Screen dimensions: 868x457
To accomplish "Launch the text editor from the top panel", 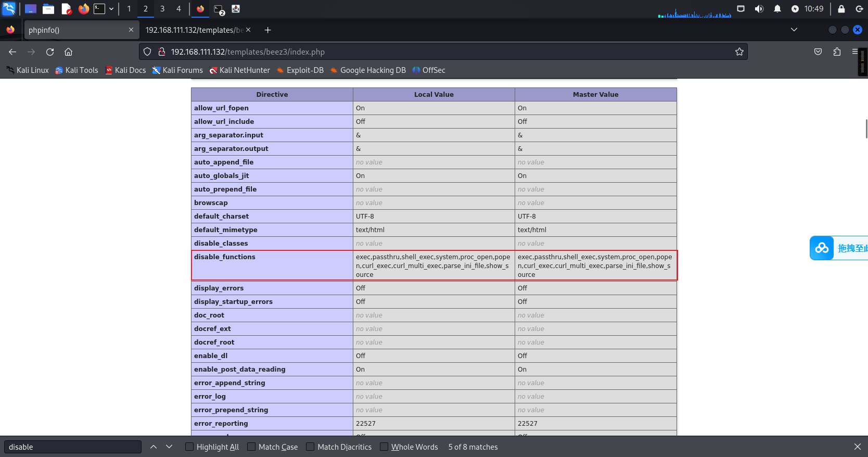I will [66, 9].
